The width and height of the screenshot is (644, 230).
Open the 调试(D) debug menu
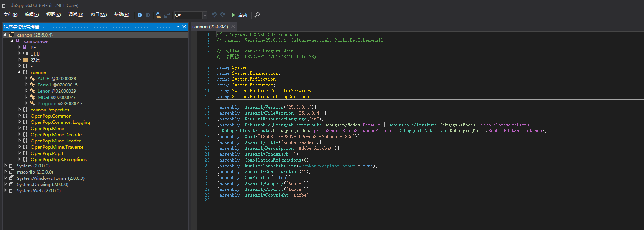click(x=76, y=15)
